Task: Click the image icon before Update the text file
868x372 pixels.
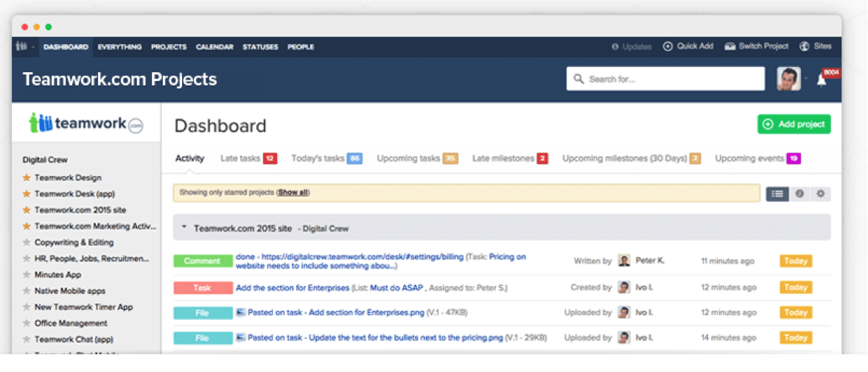Action: tap(240, 337)
